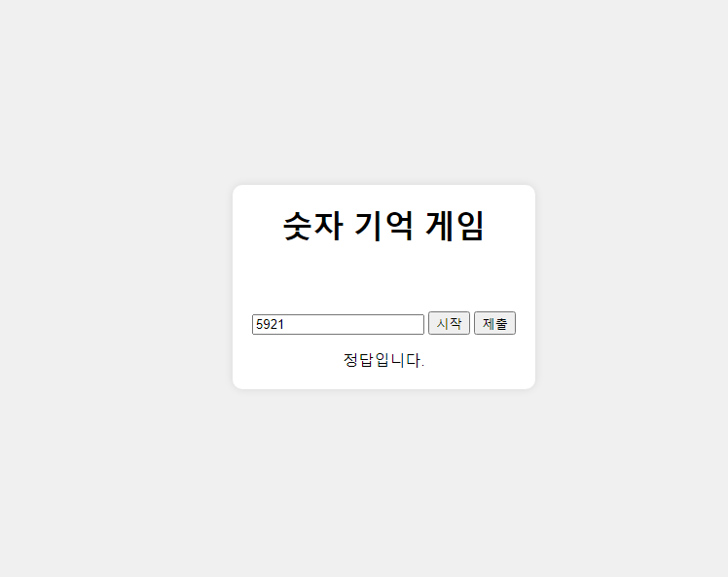This screenshot has width=728, height=577.
Task: Submit the answer using 제출
Action: tap(494, 323)
